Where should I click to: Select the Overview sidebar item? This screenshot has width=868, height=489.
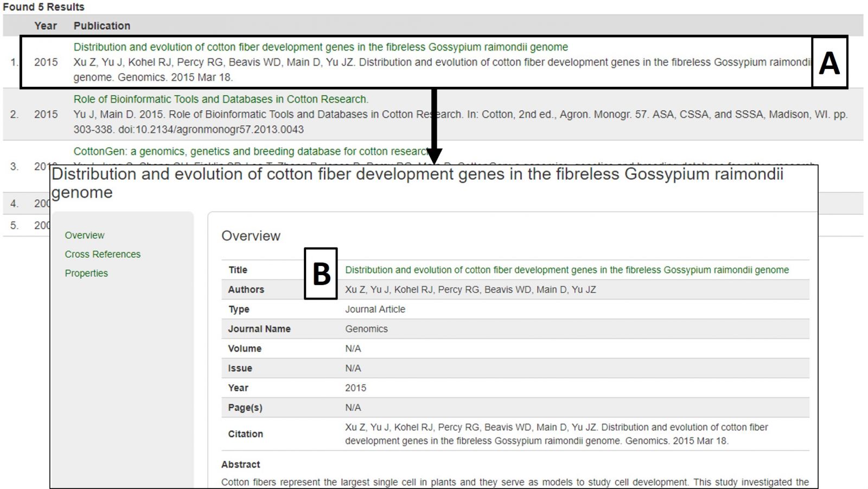(85, 236)
